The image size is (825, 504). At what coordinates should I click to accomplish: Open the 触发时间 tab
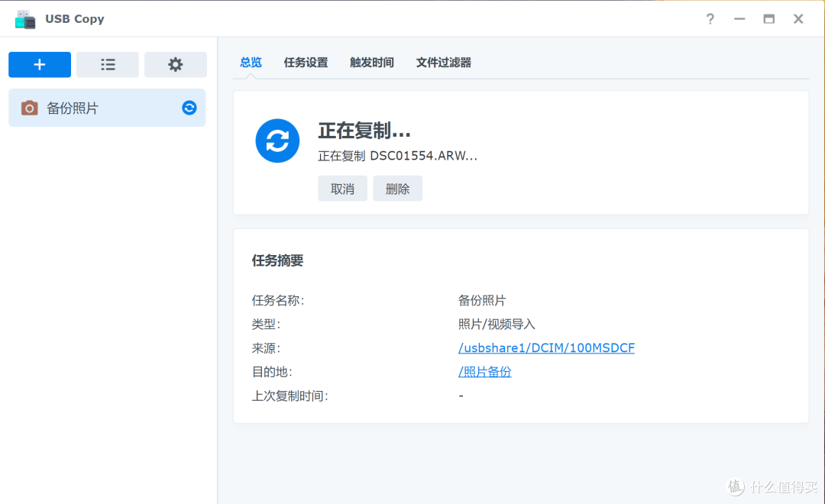click(x=371, y=63)
